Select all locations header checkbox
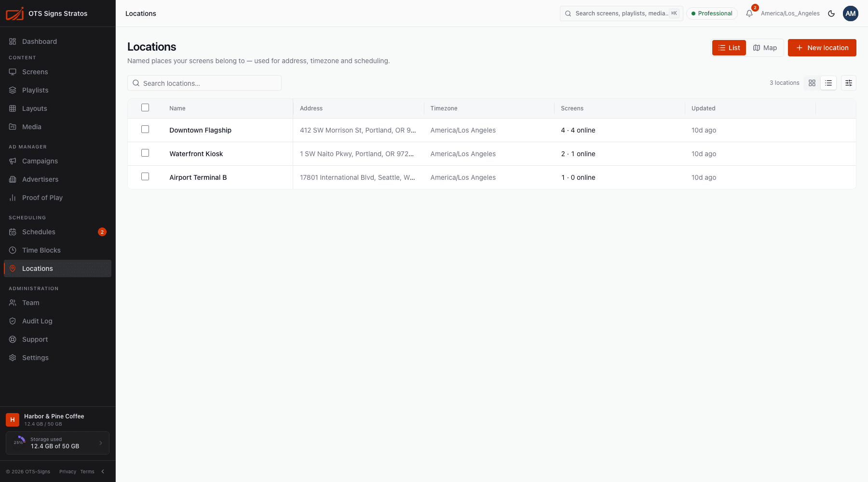 (x=145, y=107)
